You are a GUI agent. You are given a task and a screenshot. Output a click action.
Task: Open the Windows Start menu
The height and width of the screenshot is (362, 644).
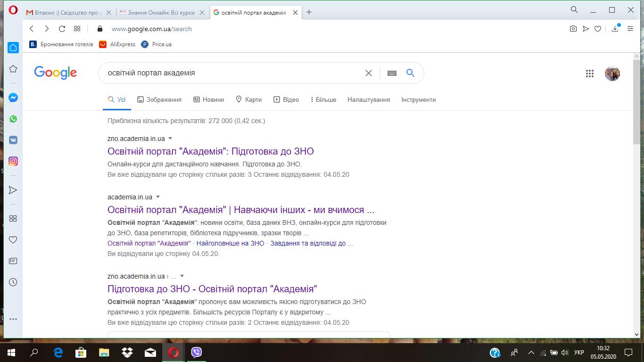coord(11,352)
